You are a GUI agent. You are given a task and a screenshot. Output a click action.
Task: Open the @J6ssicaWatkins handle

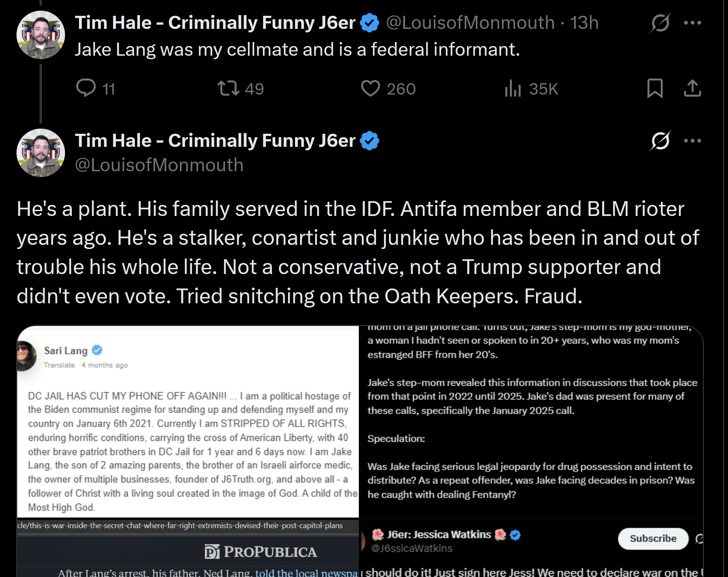tap(411, 548)
